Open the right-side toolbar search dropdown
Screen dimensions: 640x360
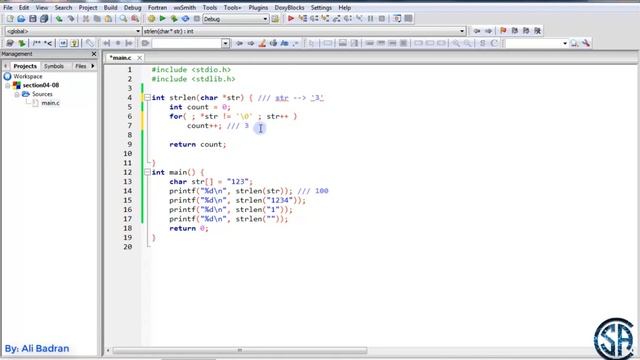click(x=565, y=43)
